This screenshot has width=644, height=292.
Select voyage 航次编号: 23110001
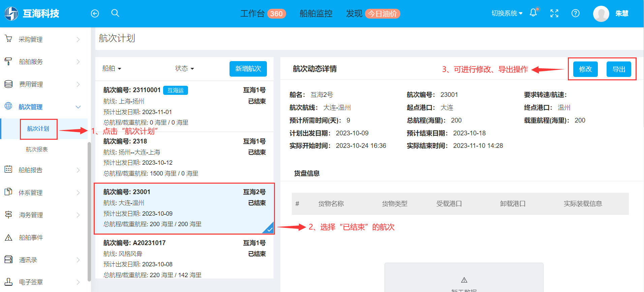184,106
